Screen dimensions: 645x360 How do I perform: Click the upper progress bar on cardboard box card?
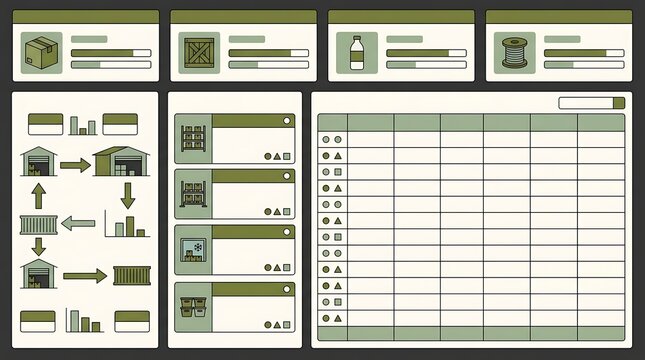coord(111,53)
